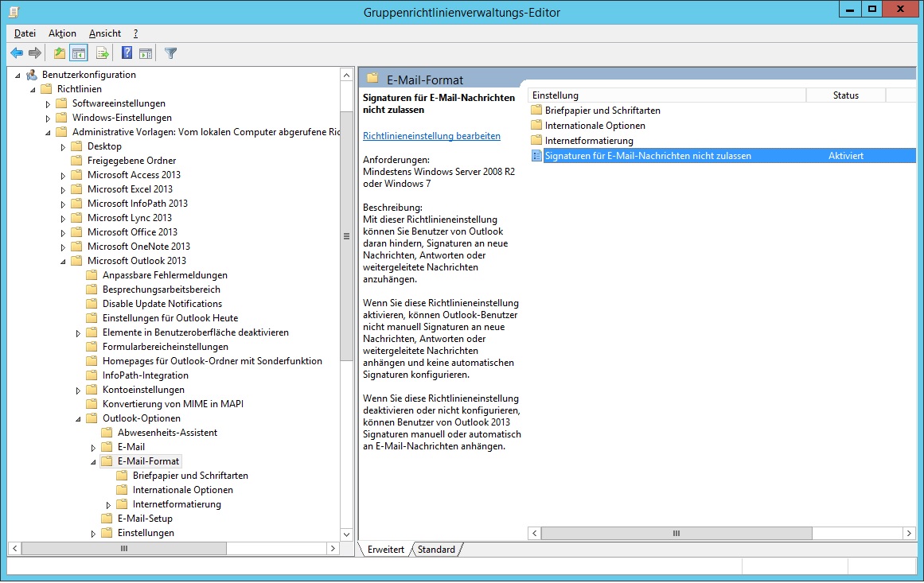924x583 pixels.
Task: Switch to the Standard tab
Action: tap(436, 550)
